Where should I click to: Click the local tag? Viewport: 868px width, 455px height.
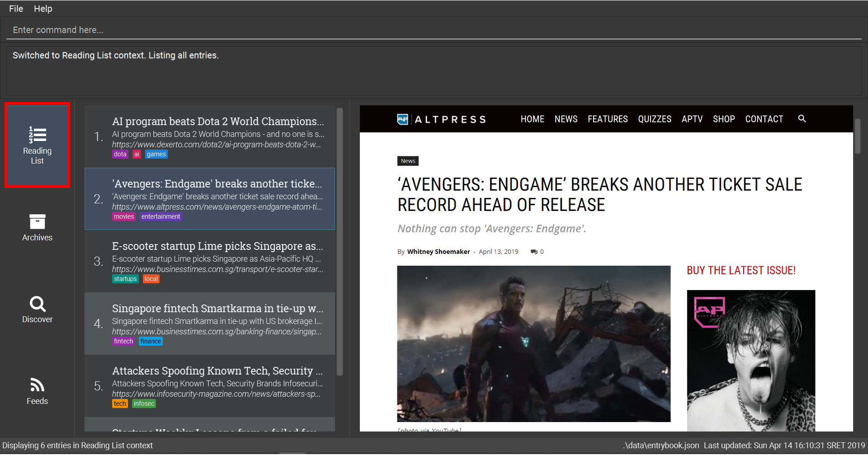[x=151, y=279]
